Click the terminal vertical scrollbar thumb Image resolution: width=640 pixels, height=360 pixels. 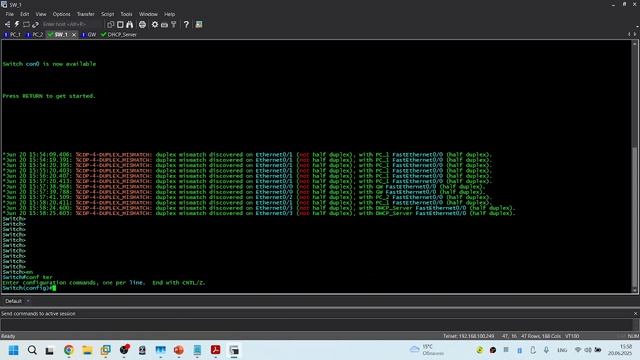click(x=635, y=217)
